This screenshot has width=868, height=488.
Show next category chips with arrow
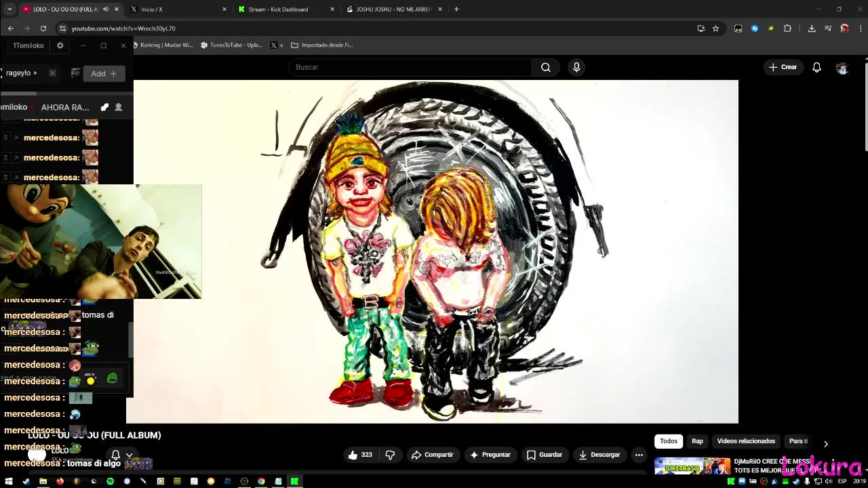825,444
